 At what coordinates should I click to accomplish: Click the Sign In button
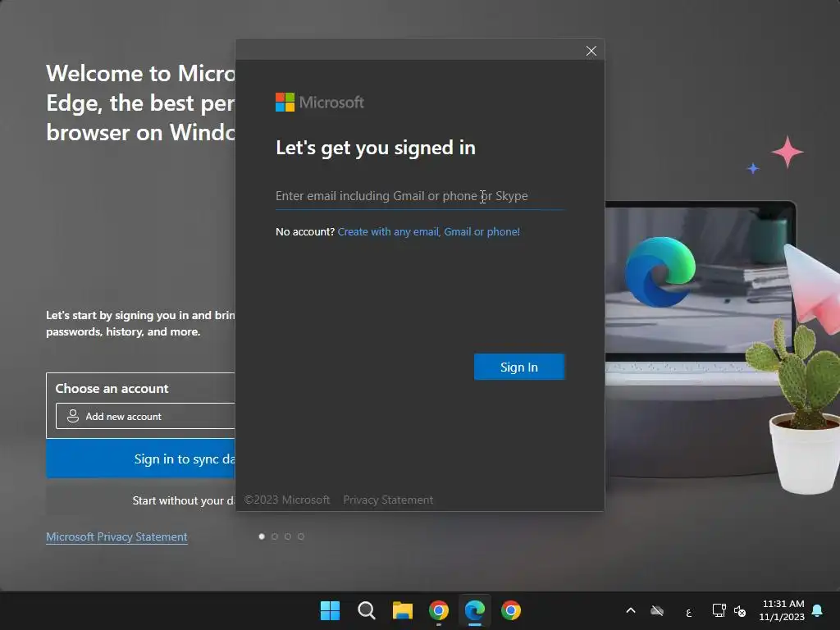coord(518,367)
